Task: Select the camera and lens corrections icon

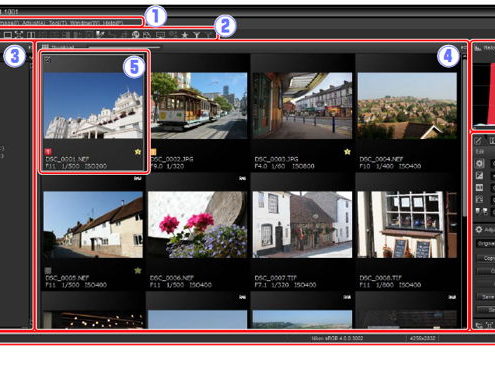Action: [479, 199]
